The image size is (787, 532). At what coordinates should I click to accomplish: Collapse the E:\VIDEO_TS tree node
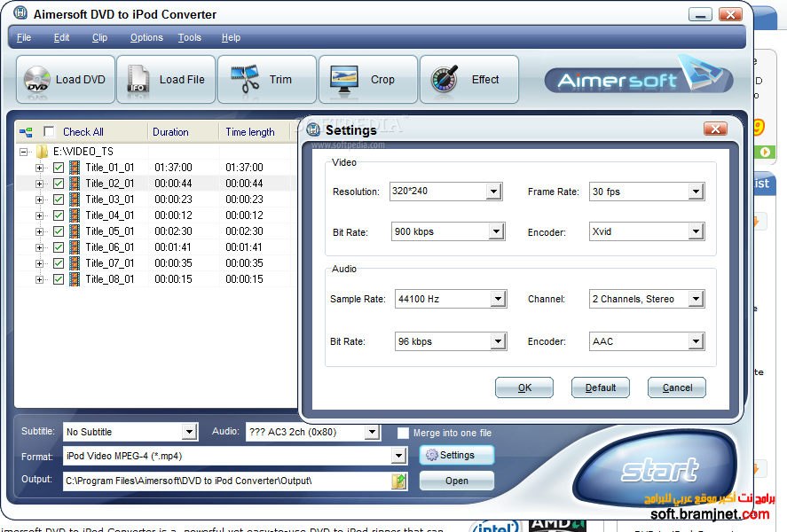click(23, 152)
